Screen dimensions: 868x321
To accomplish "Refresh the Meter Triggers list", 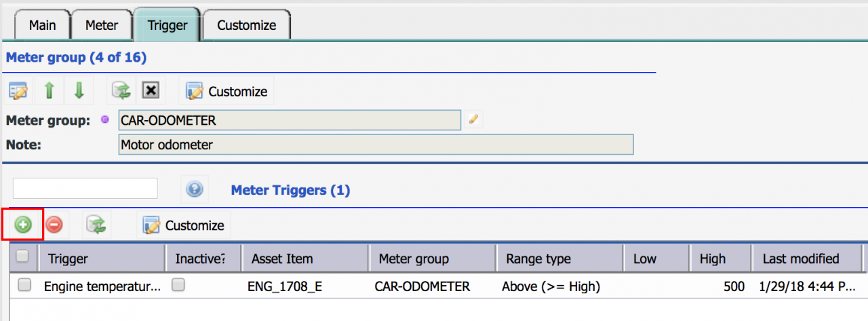I will pyautogui.click(x=96, y=225).
